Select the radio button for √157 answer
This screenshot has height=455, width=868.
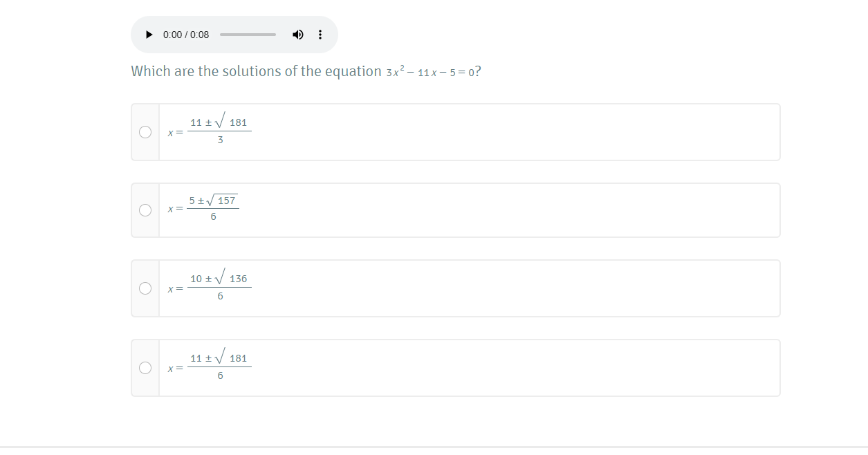(x=145, y=210)
